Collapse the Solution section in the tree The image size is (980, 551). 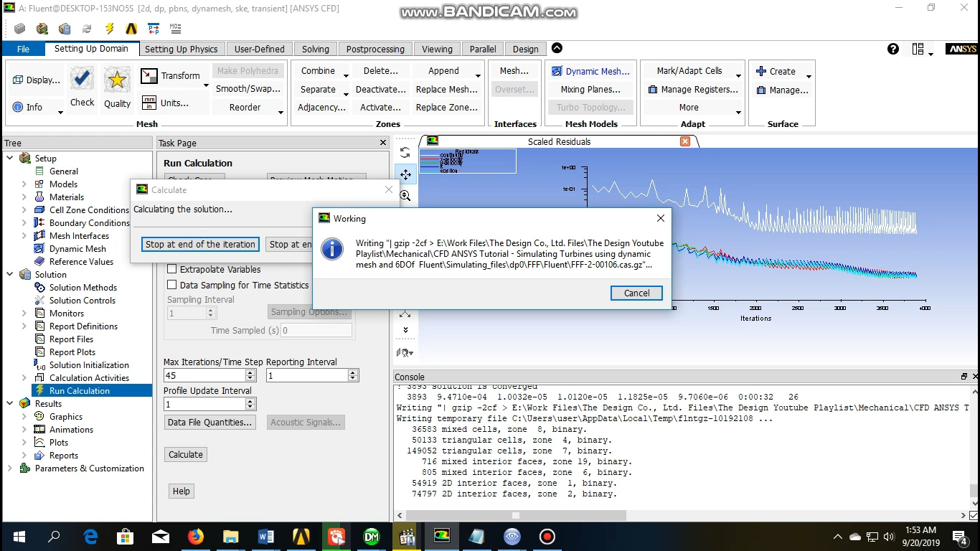[x=9, y=274]
